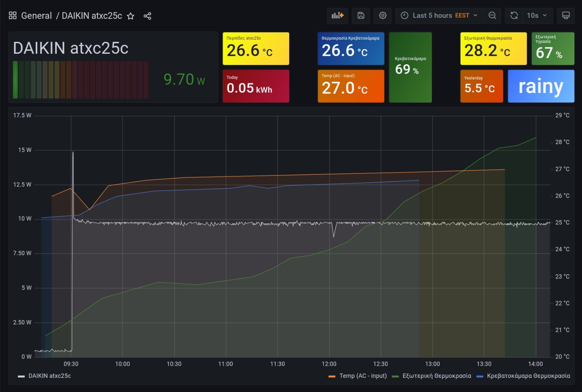Click the 14:00 time axis label
Image resolution: width=582 pixels, height=392 pixels.
(535, 364)
